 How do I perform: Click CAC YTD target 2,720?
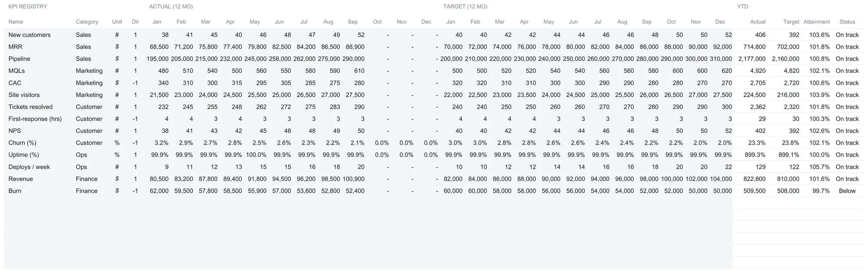(x=791, y=83)
